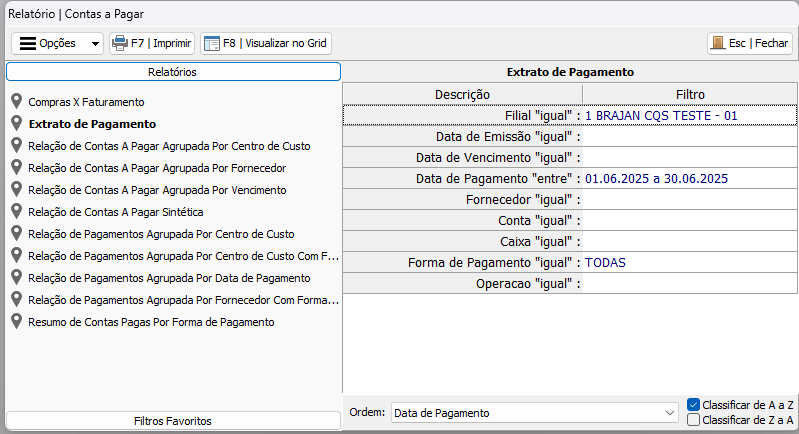Click the Fornecedor filter field

point(689,199)
